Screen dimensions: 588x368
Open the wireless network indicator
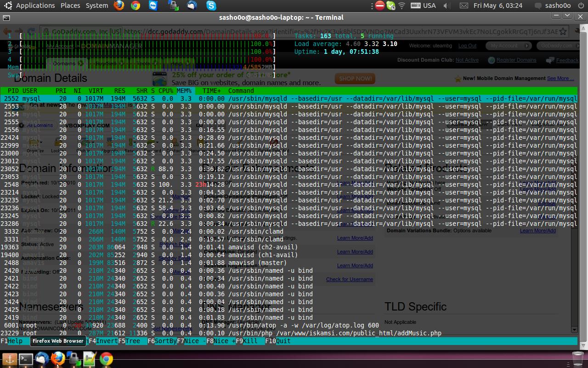pyautogui.click(x=402, y=6)
